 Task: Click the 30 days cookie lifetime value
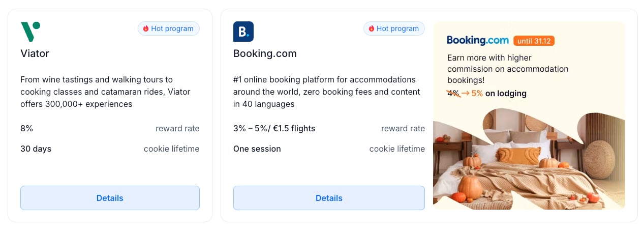click(36, 149)
